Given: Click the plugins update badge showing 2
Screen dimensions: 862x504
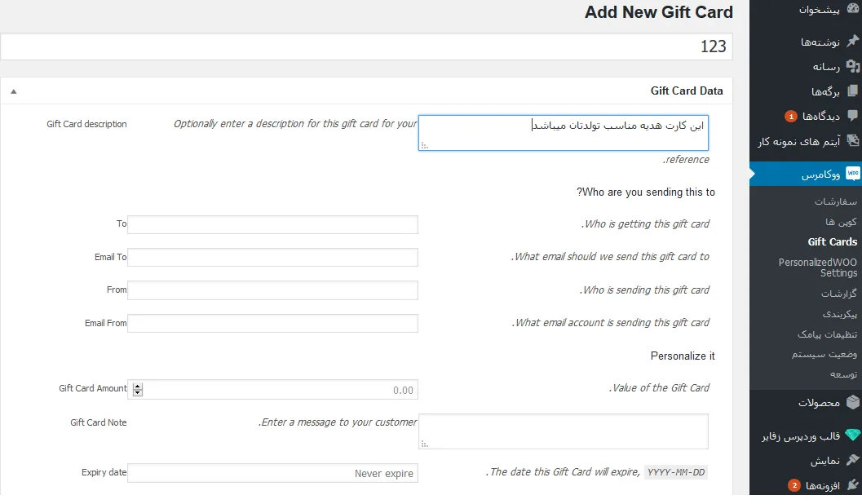Looking at the screenshot, I should 793,485.
